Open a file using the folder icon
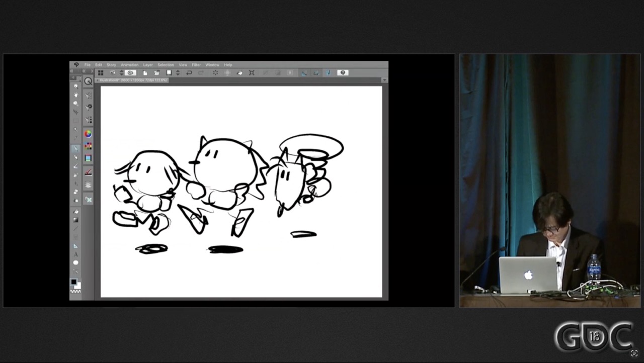Screen dimensions: 644x363 [x=157, y=73]
